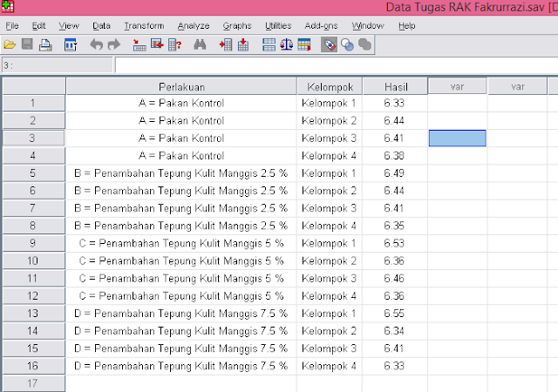
Task: Select the Kelompok column header
Action: tap(330, 87)
